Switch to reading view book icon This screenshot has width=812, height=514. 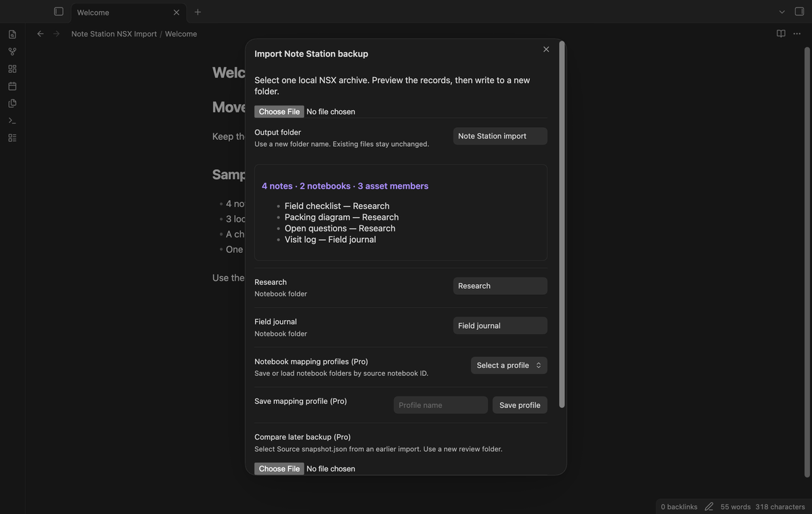781,34
